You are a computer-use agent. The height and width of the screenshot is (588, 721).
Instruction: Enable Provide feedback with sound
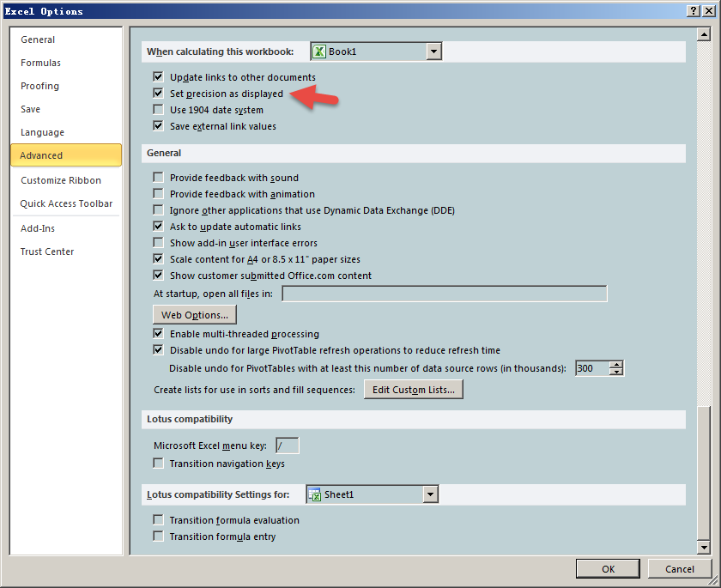pyautogui.click(x=158, y=178)
